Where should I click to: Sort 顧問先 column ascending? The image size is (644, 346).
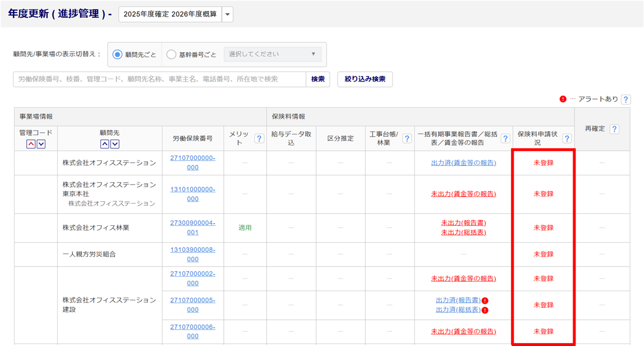[105, 144]
